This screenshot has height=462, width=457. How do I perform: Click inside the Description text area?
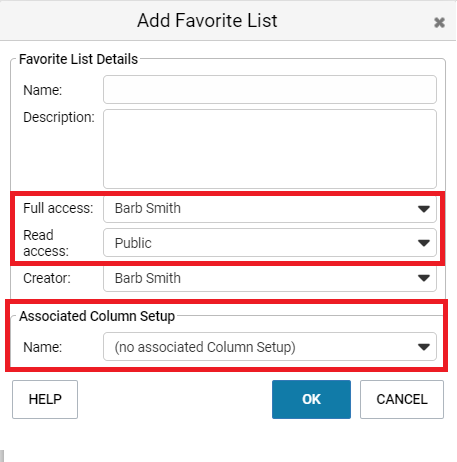pyautogui.click(x=270, y=149)
